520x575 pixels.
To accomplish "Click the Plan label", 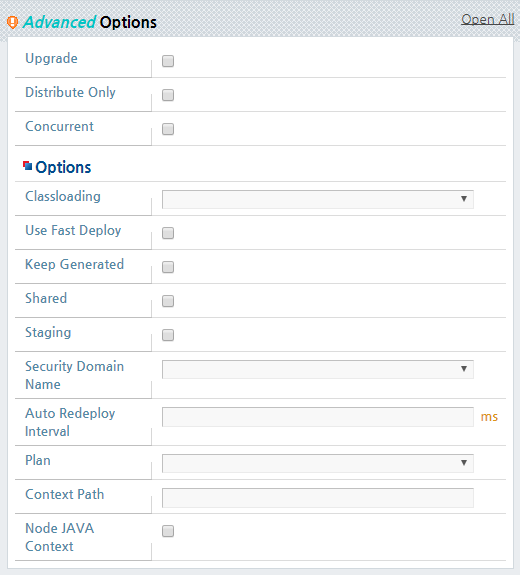I will (x=38, y=460).
